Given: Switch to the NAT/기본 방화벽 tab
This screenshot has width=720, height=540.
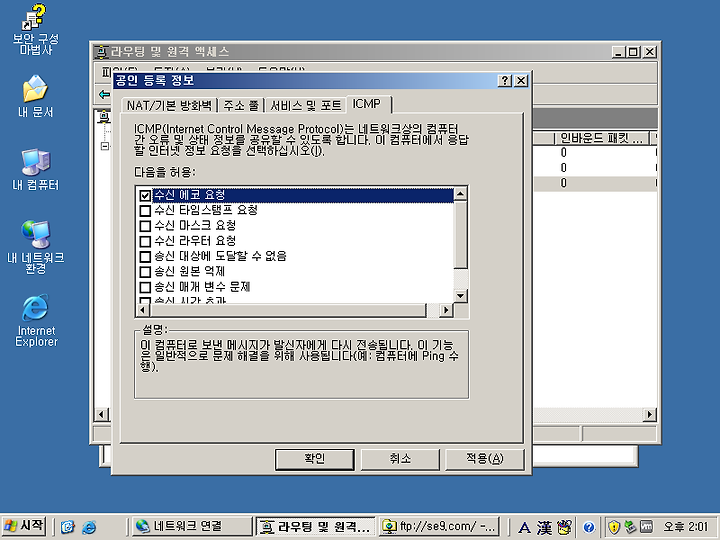Looking at the screenshot, I should 169,105.
